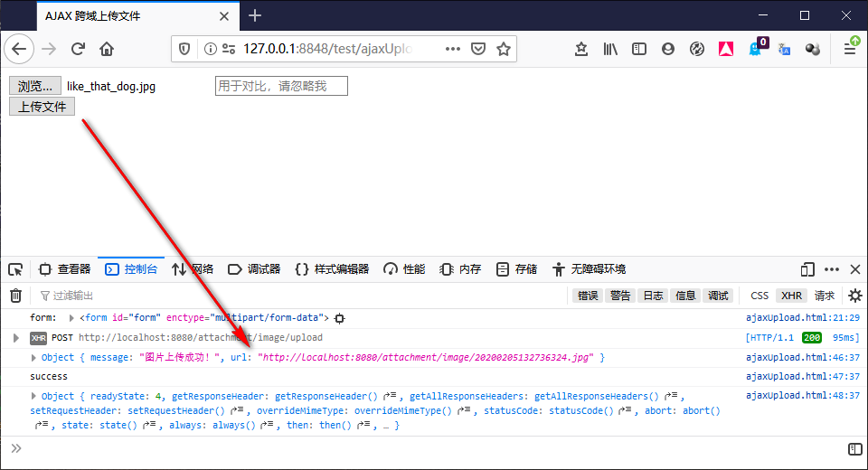Reload the current page

pyautogui.click(x=78, y=50)
